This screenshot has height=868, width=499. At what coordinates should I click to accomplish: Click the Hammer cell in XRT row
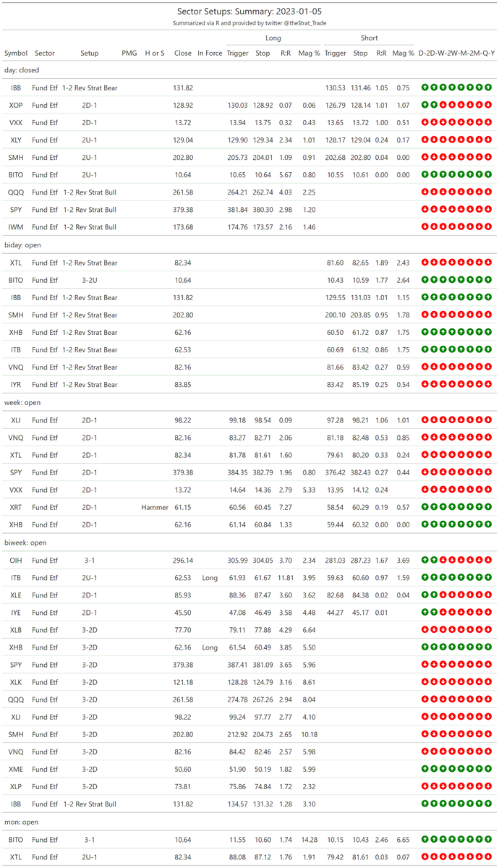coord(155,507)
